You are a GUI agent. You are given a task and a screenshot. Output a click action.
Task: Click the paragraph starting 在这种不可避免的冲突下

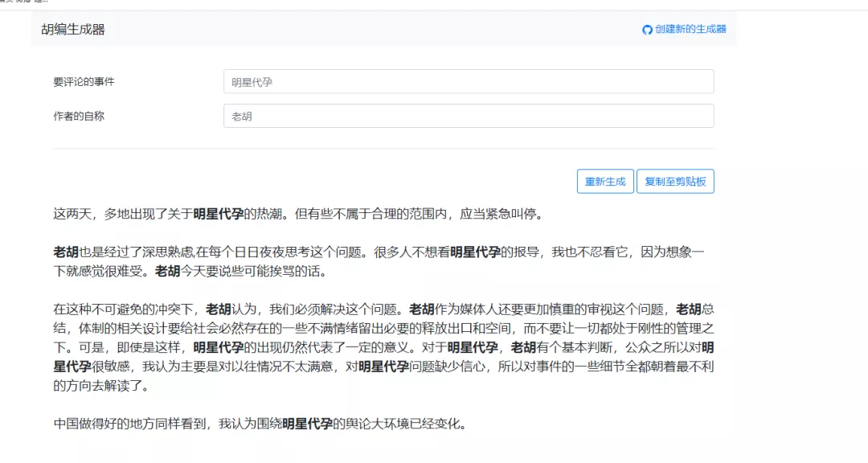pos(383,347)
